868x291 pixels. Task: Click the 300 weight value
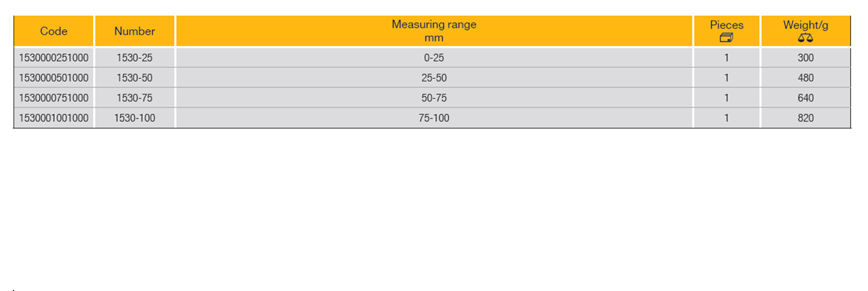[x=805, y=57]
